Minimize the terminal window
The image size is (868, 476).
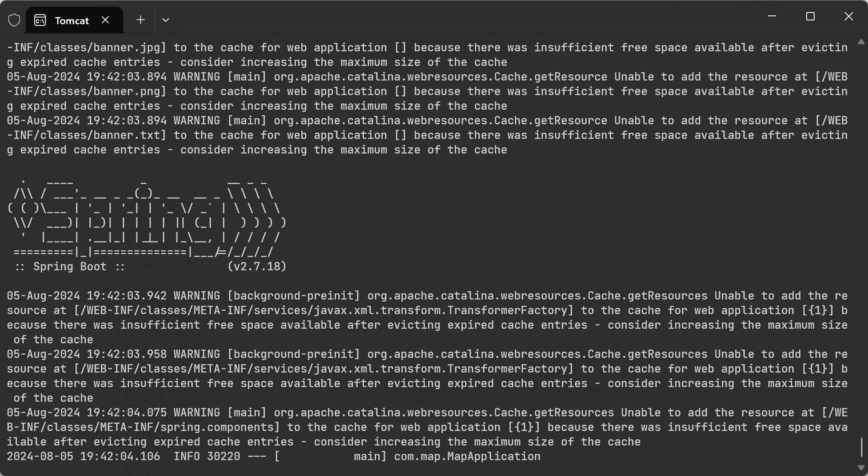772,16
